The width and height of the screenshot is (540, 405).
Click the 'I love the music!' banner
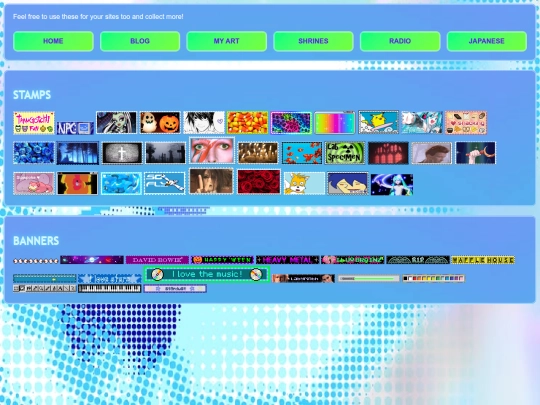(x=206, y=274)
